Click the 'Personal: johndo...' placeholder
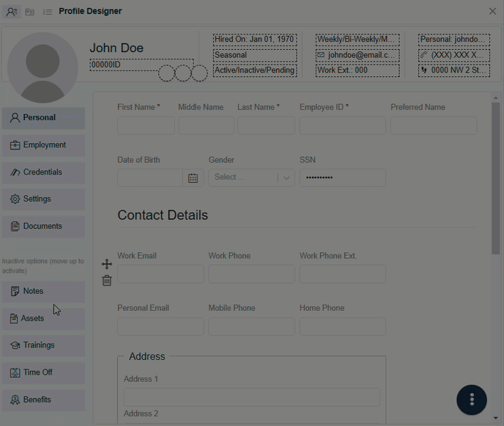Screen dimensions: 504x426 click(454, 40)
